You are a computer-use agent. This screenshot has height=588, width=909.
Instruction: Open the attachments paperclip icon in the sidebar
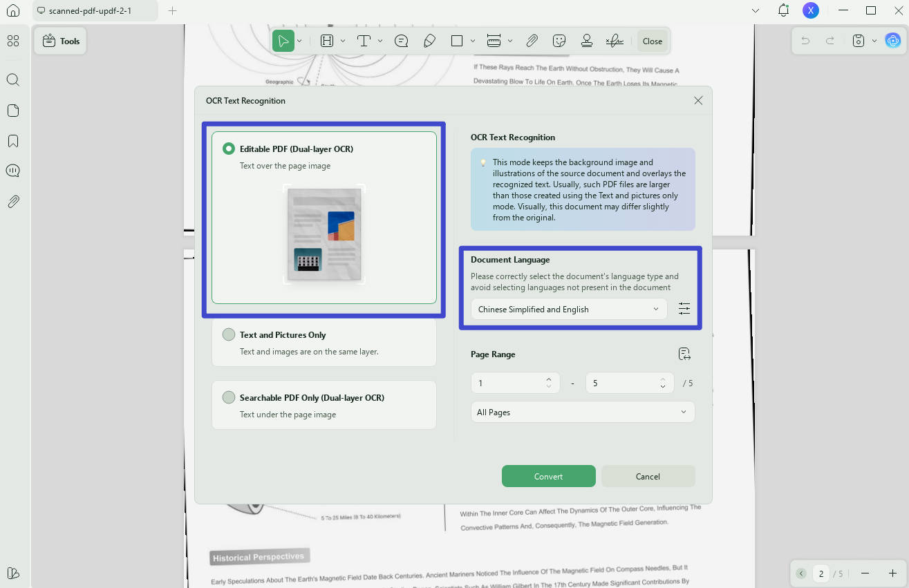[12, 202]
